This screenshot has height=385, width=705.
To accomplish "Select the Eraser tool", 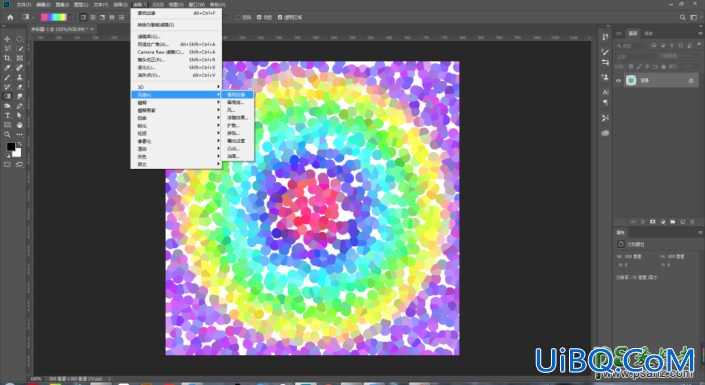I will click(19, 87).
